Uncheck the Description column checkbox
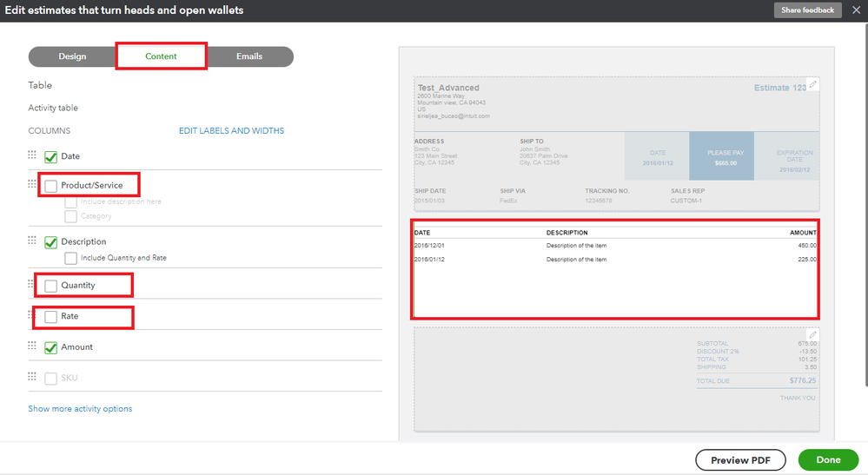This screenshot has height=475, width=868. (51, 242)
